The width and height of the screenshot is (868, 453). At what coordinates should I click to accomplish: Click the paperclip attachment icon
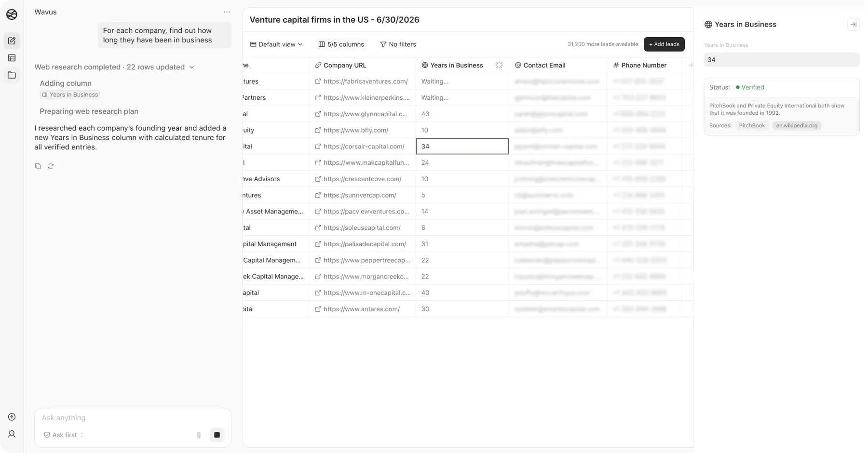click(199, 435)
